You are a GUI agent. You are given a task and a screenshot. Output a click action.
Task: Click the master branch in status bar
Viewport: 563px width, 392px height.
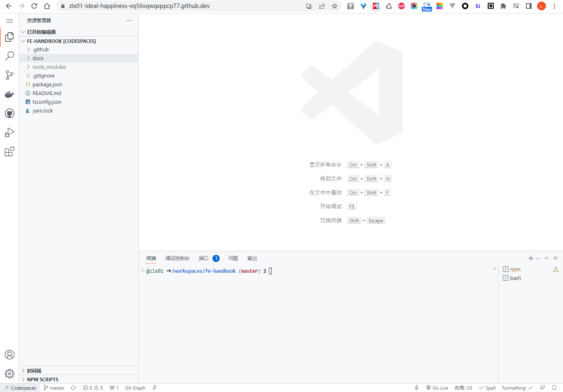click(54, 388)
